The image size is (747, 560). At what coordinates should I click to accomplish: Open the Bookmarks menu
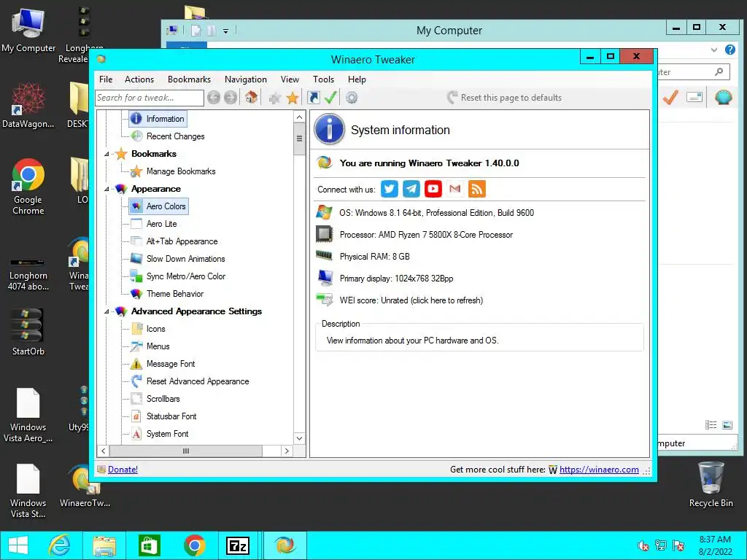coord(189,79)
